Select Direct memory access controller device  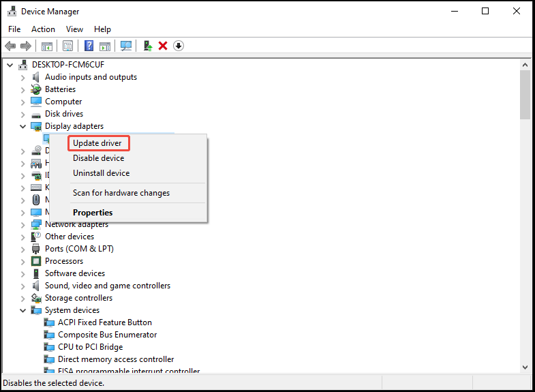[x=116, y=359]
